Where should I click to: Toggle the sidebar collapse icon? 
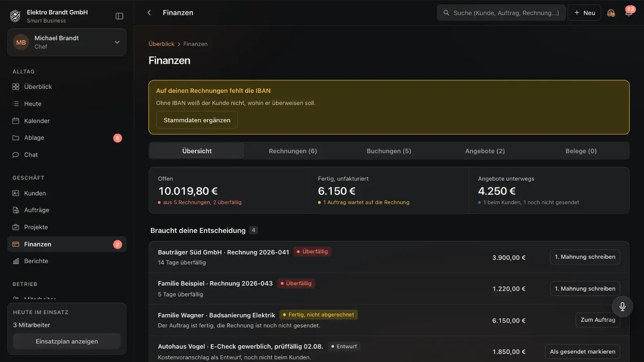point(119,16)
